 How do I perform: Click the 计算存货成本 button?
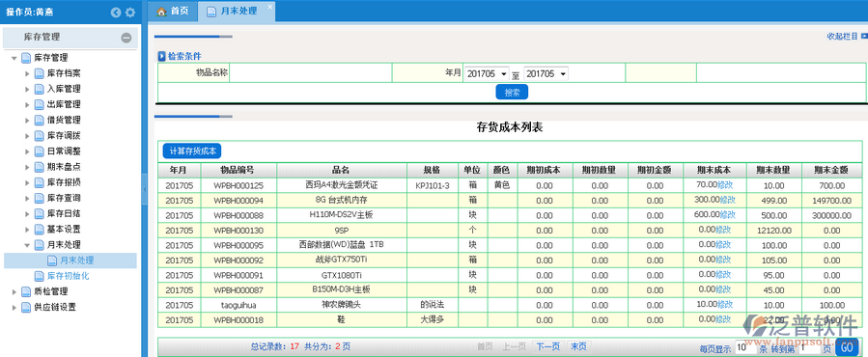pos(192,151)
